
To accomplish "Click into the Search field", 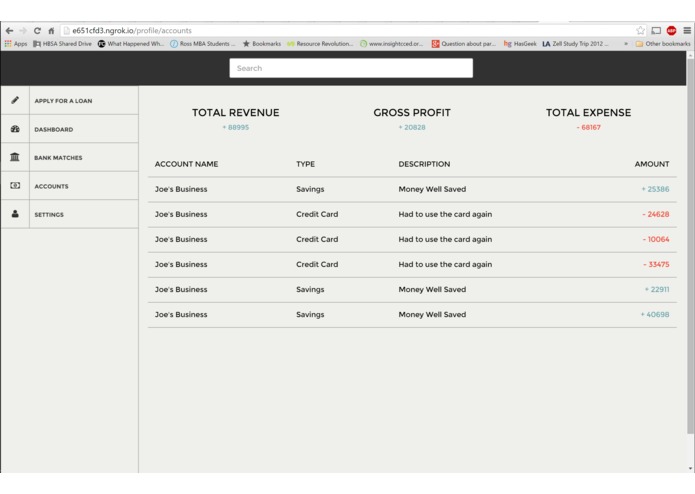I will (351, 68).
